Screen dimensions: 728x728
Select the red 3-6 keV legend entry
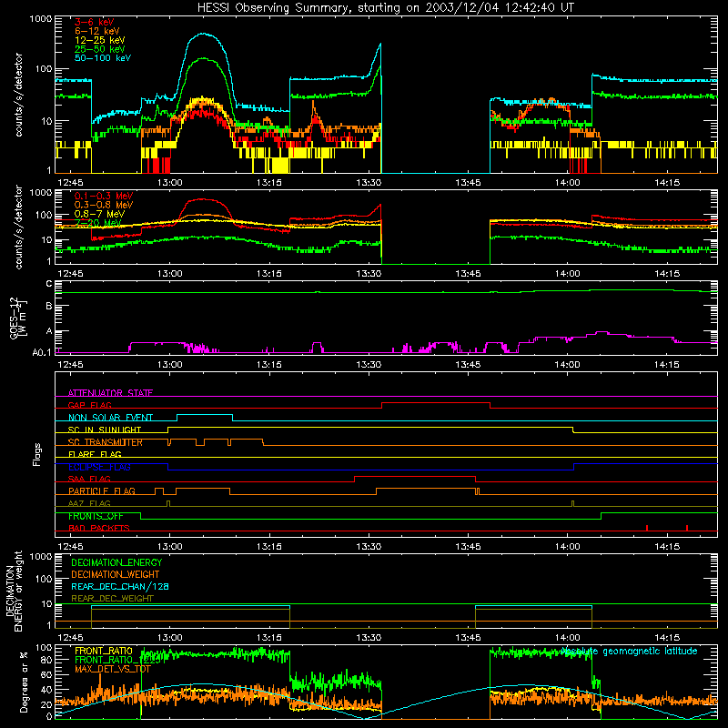[95, 22]
